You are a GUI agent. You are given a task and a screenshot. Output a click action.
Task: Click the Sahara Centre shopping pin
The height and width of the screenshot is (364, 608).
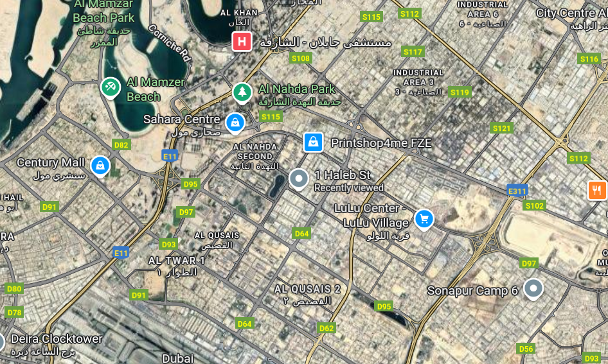pyautogui.click(x=235, y=123)
